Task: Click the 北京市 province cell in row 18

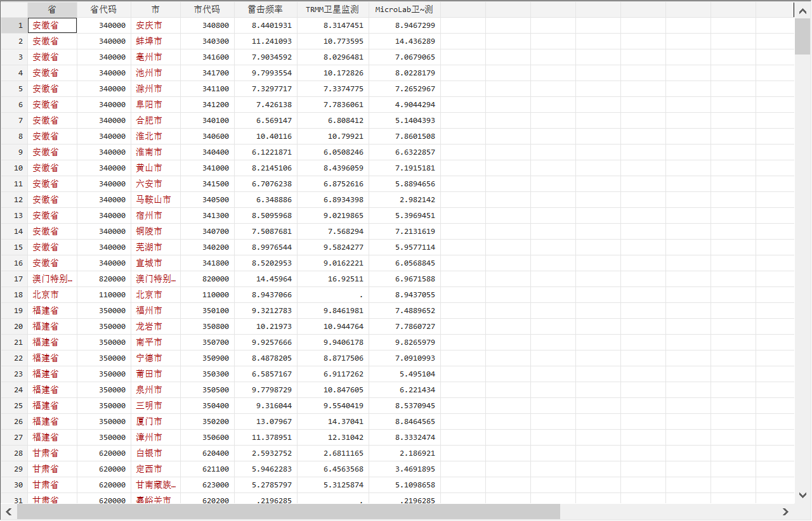Action: (52, 295)
